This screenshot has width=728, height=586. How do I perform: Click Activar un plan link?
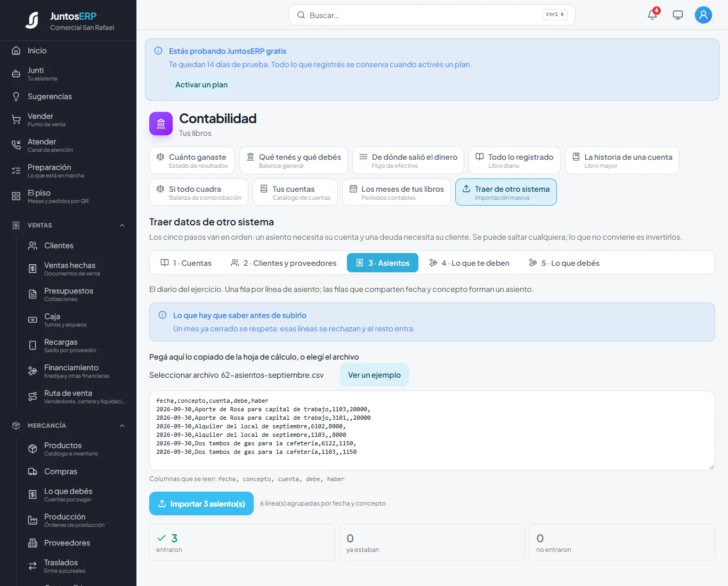[x=201, y=85]
